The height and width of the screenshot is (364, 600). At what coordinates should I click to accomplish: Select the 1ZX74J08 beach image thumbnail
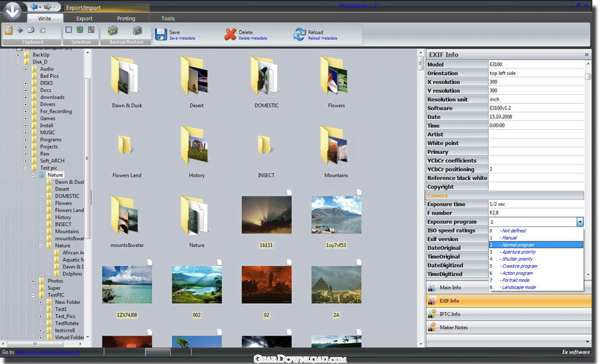[x=127, y=285]
